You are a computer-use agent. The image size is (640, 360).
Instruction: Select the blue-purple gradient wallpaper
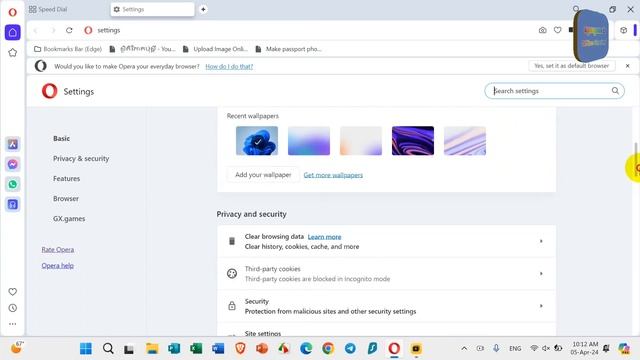pos(309,141)
